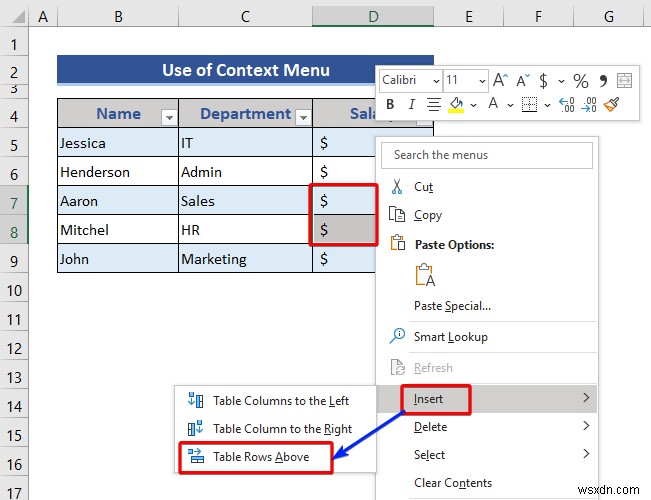Click the merge and center icon
The width and height of the screenshot is (651, 500).
624,80
